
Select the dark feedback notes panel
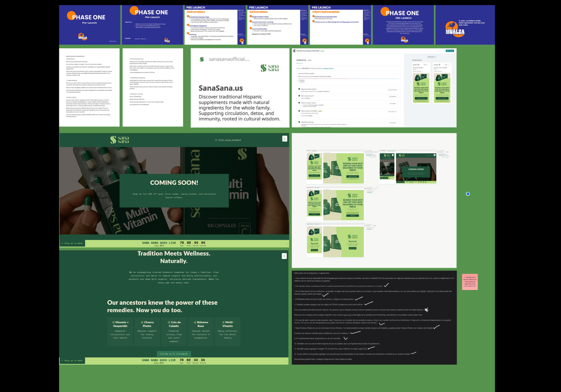point(374,317)
